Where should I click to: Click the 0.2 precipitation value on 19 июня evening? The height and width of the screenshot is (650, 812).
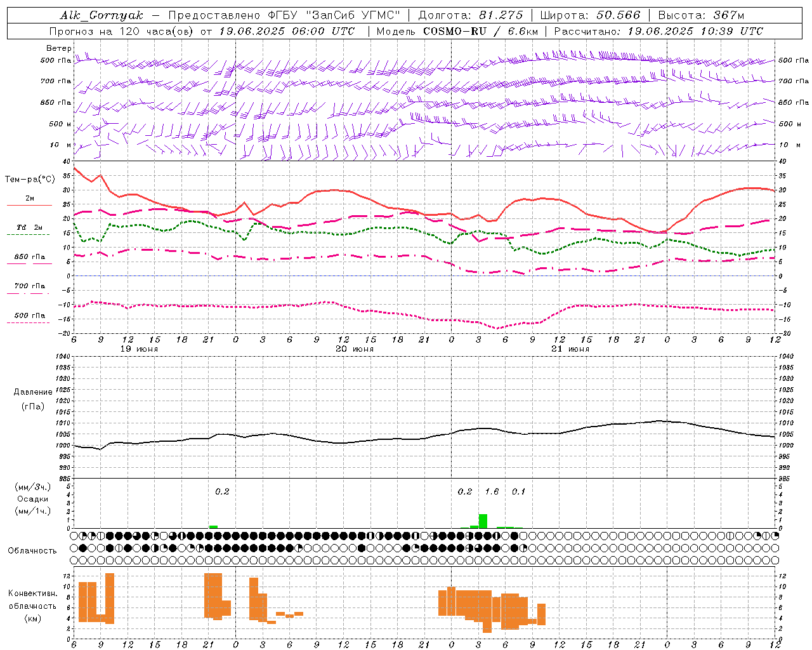click(x=222, y=491)
